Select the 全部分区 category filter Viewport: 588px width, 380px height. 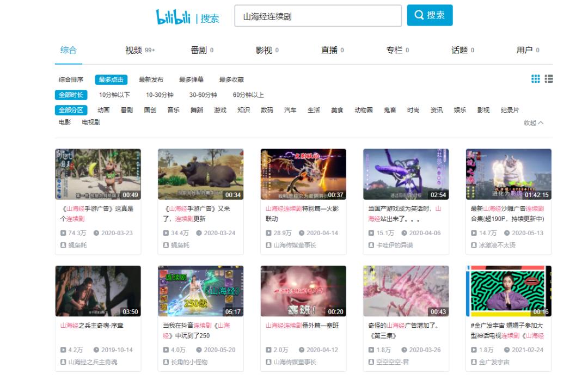point(71,110)
